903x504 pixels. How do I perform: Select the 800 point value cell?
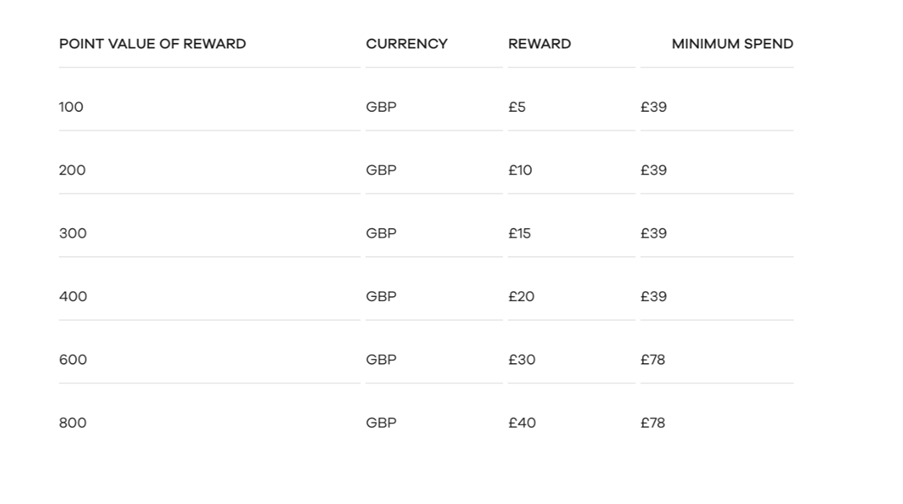coord(72,422)
